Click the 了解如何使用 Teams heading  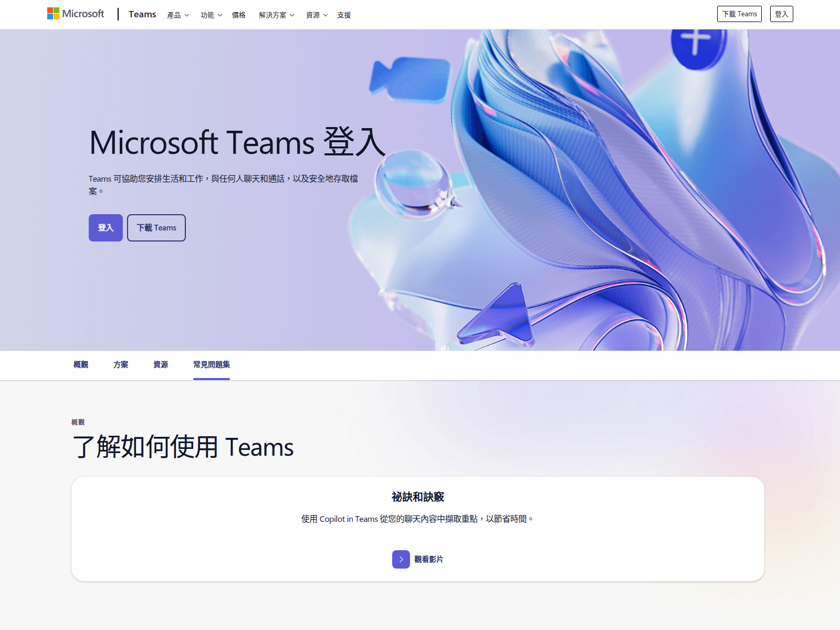[183, 447]
